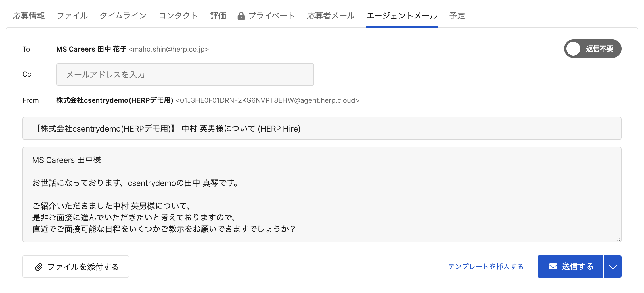
Task: Click テンプレートを挿入する link
Action: tap(486, 267)
